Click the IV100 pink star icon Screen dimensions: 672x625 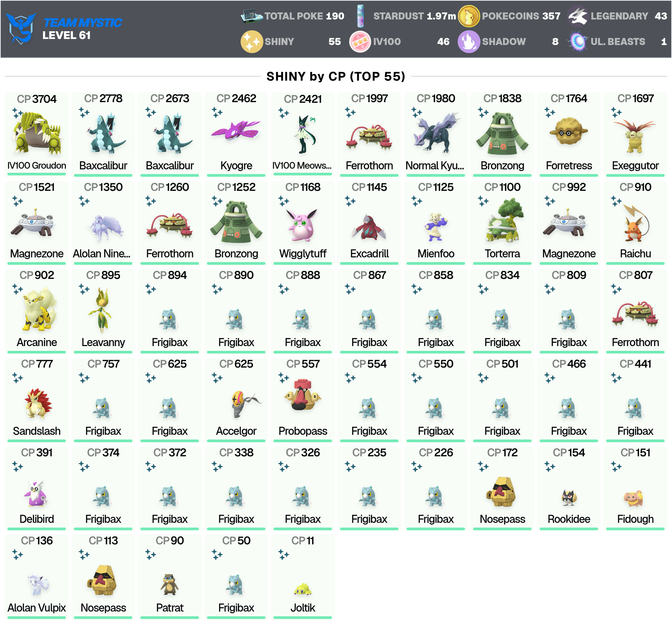[360, 42]
